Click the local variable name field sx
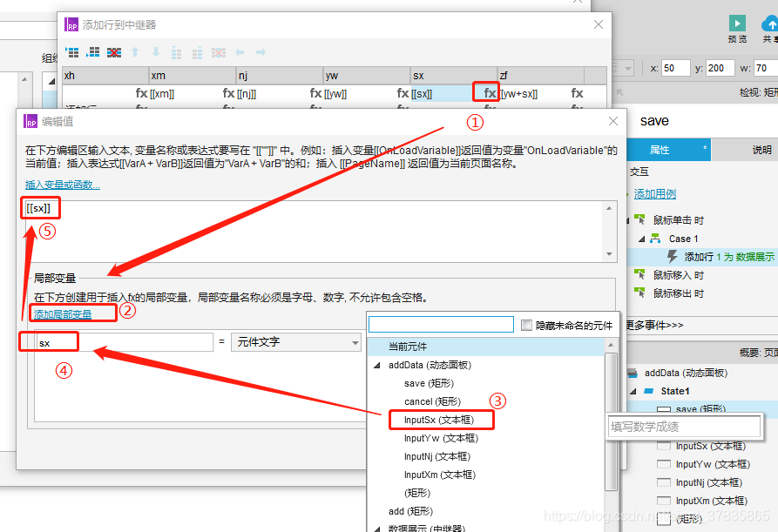The width and height of the screenshot is (778, 532). [x=124, y=342]
